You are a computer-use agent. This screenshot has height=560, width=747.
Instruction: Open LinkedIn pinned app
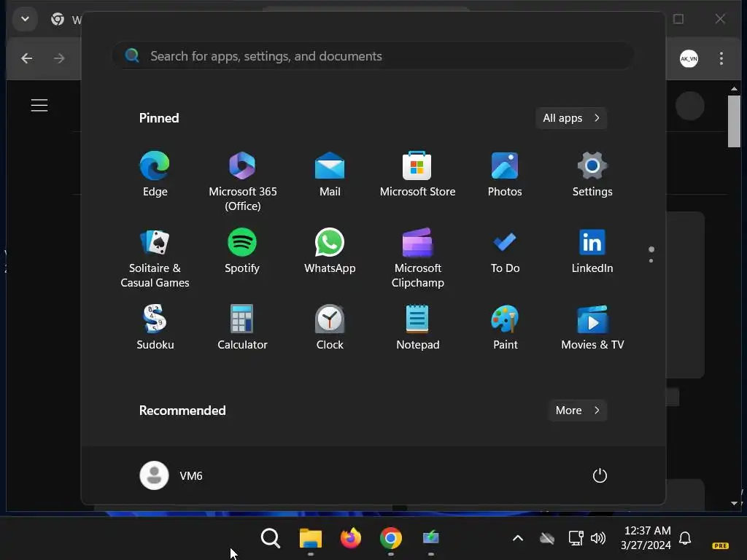592,251
